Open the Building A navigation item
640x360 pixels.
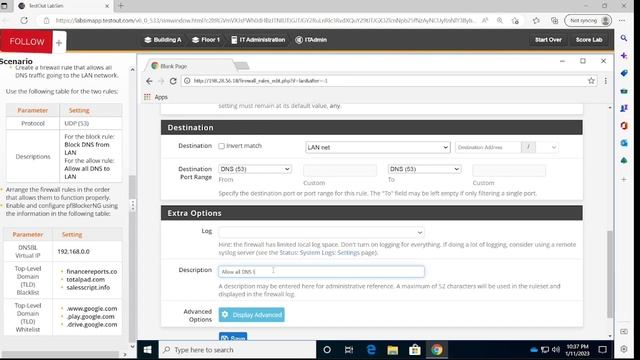[162, 40]
